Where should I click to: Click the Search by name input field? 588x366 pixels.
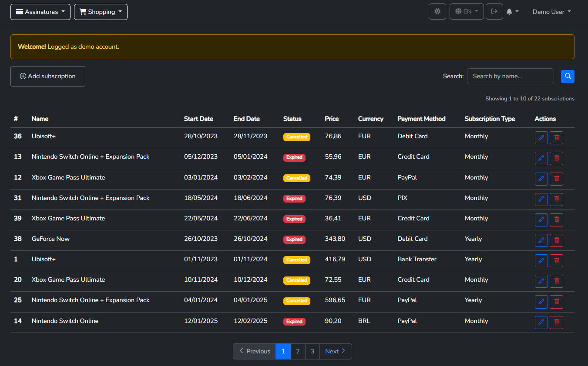pos(510,76)
